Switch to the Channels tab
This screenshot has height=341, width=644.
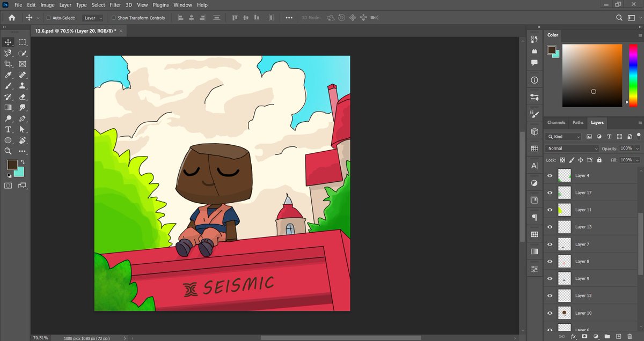tap(556, 123)
